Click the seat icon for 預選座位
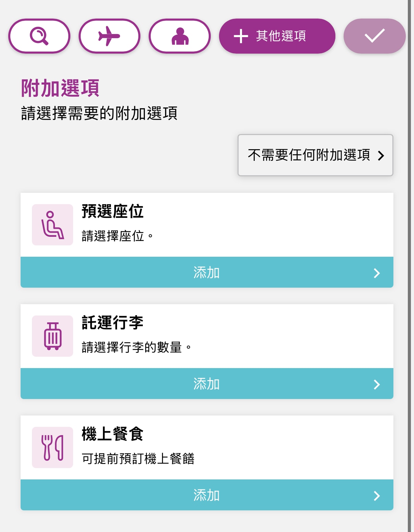 (53, 225)
